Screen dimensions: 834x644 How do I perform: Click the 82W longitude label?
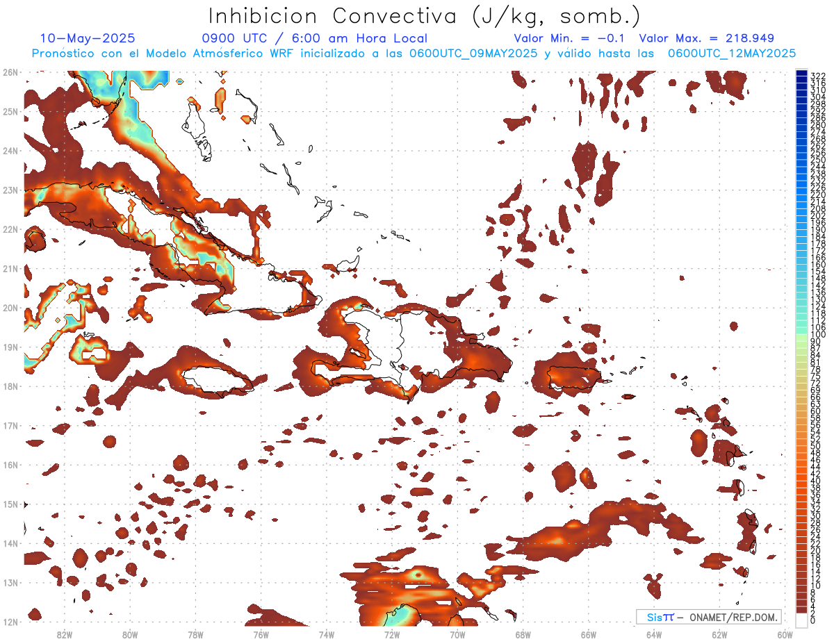pyautogui.click(x=65, y=634)
